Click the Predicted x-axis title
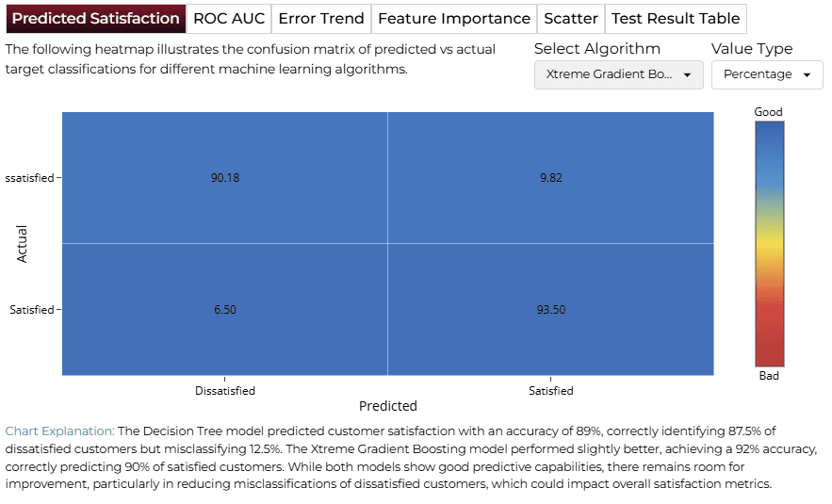This screenshot has width=832, height=504. 388,406
